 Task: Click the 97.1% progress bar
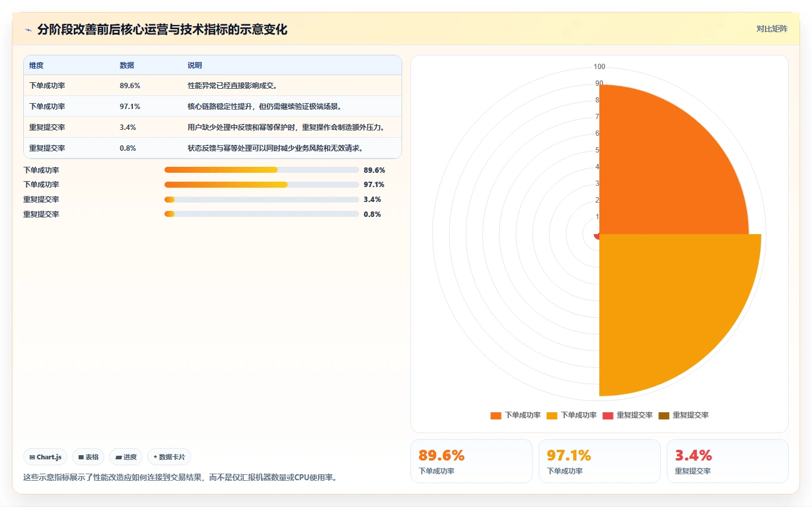click(x=262, y=185)
